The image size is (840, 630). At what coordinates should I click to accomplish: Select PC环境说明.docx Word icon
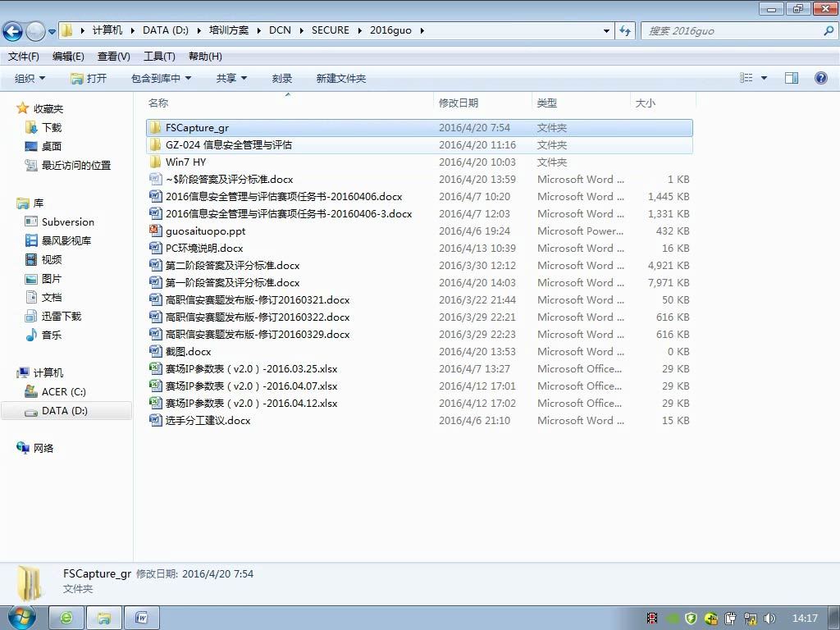pyautogui.click(x=155, y=248)
